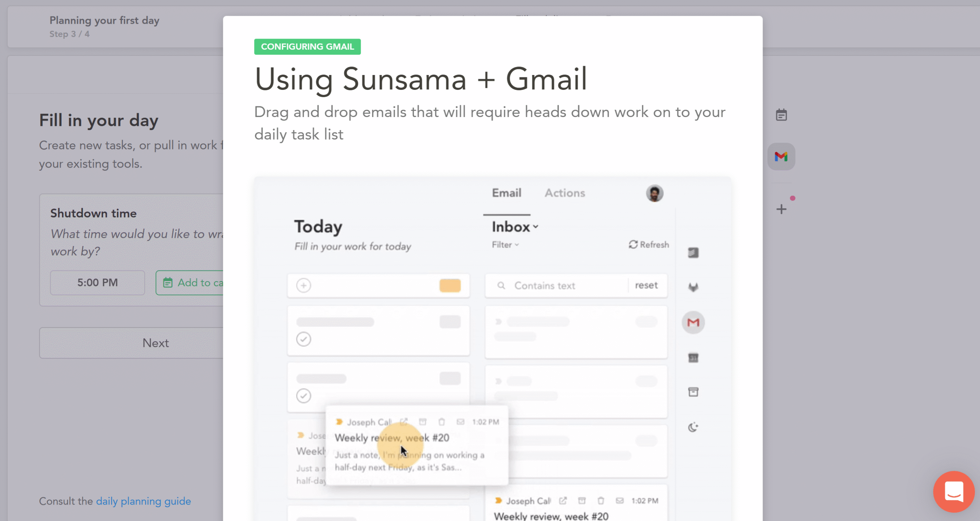Open the Gmail integration in right sidebar
The height and width of the screenshot is (521, 980).
pos(781,156)
